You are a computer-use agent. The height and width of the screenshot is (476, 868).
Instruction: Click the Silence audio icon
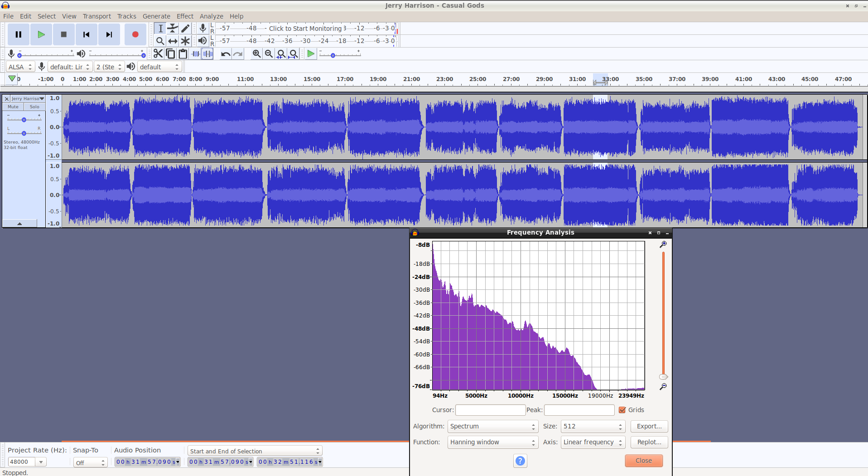click(x=207, y=54)
